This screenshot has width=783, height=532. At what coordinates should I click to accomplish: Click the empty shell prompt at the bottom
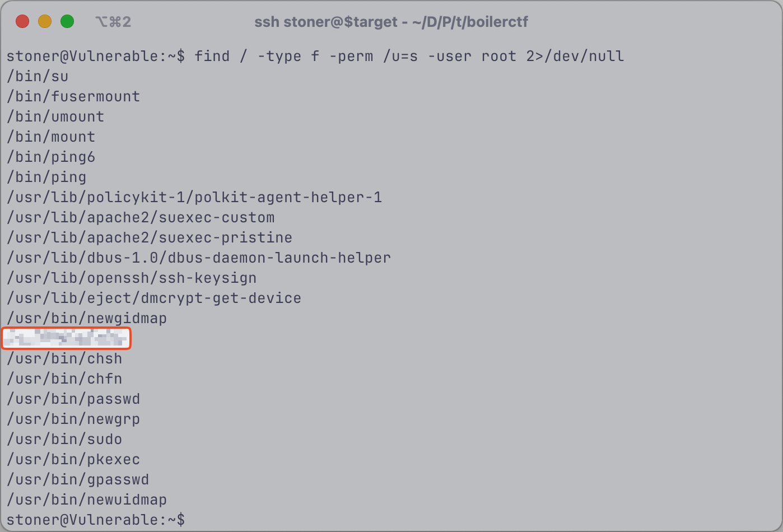click(96, 520)
